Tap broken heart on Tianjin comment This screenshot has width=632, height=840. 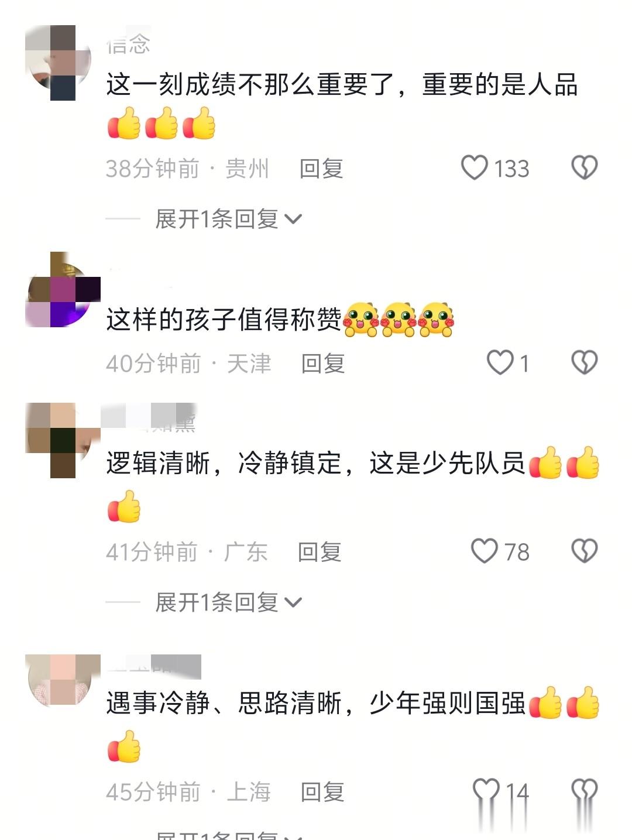tap(584, 363)
